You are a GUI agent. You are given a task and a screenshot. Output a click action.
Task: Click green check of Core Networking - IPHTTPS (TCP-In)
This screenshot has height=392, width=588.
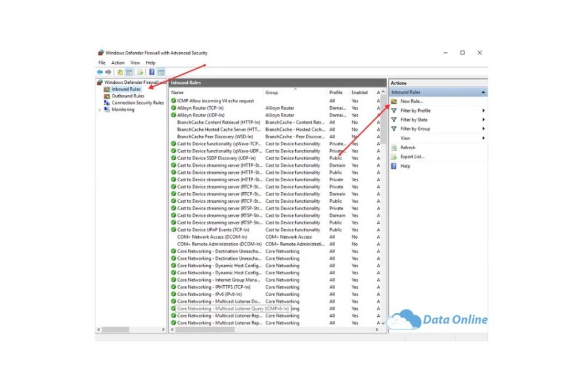(173, 287)
